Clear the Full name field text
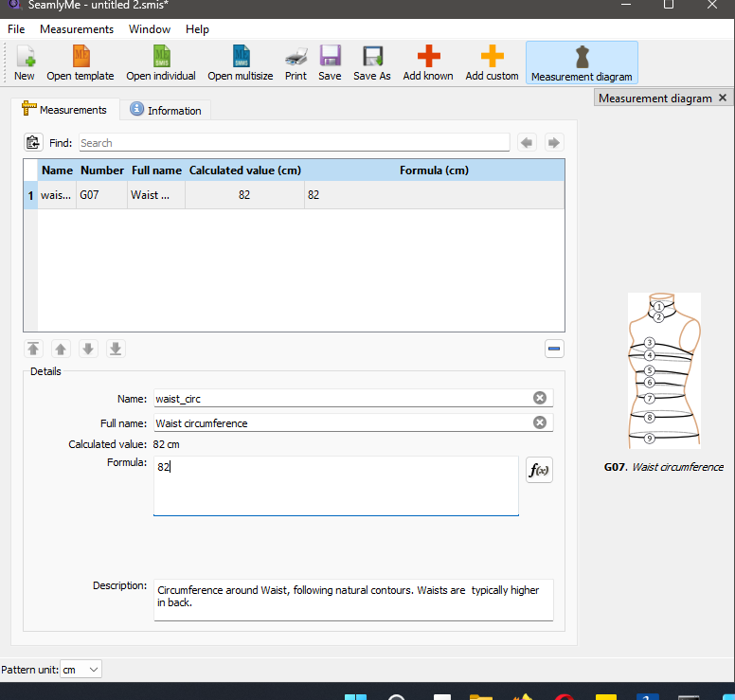 (x=540, y=422)
